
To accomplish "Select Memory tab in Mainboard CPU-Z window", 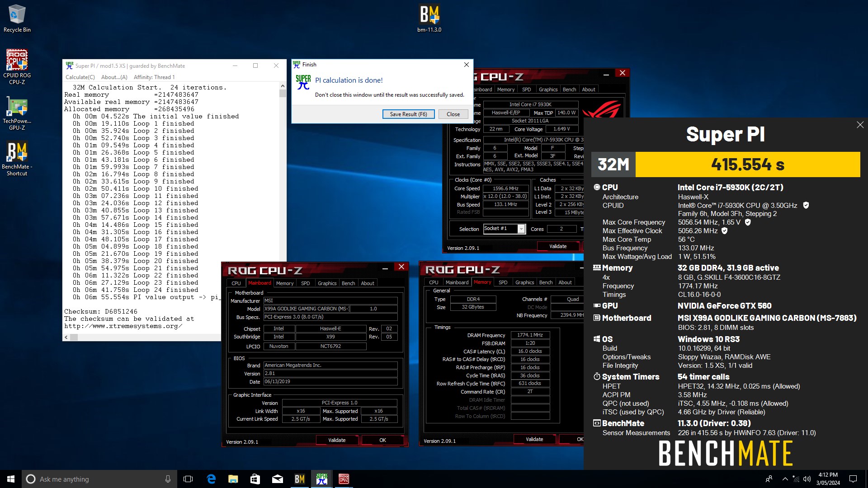I will pyautogui.click(x=285, y=283).
